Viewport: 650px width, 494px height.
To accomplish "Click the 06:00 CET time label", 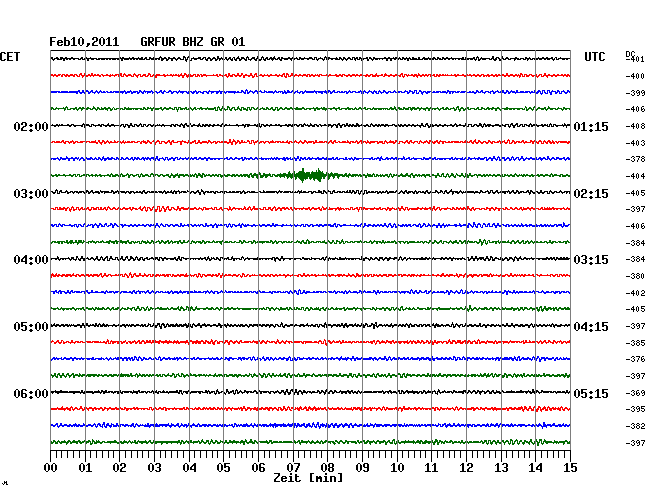I will pyautogui.click(x=31, y=393).
